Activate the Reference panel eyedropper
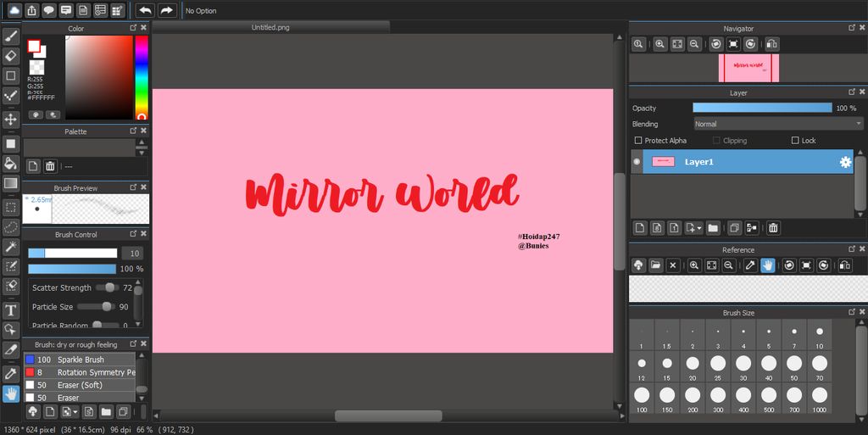Viewport: 868px width, 435px height. coord(750,265)
